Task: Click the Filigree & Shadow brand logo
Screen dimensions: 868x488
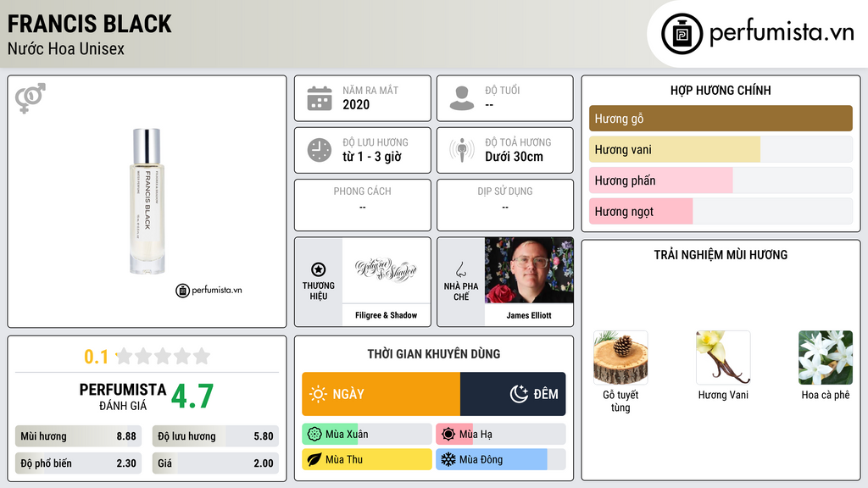Action: 386,270
